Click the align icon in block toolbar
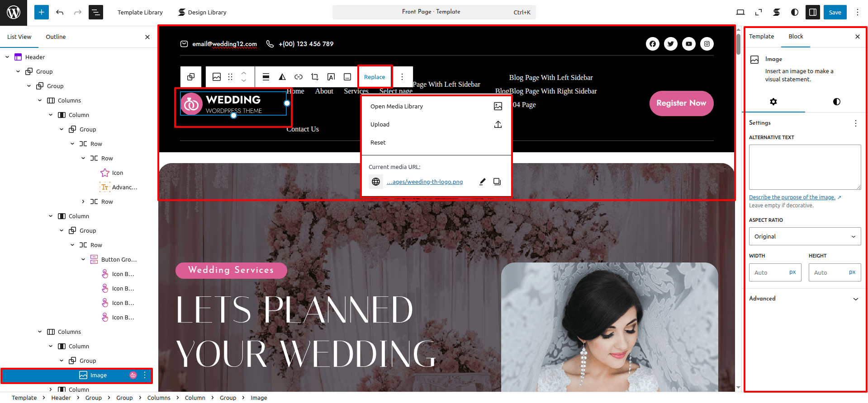The width and height of the screenshot is (868, 403). (x=266, y=77)
